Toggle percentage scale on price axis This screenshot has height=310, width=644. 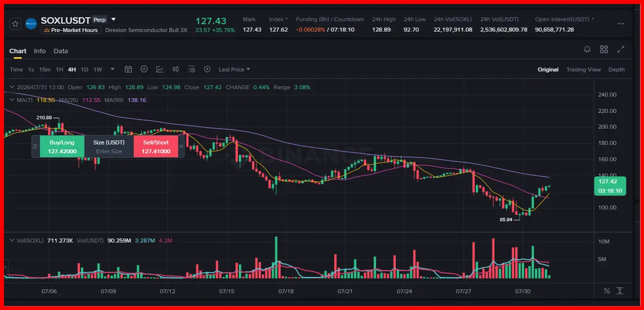606,291
